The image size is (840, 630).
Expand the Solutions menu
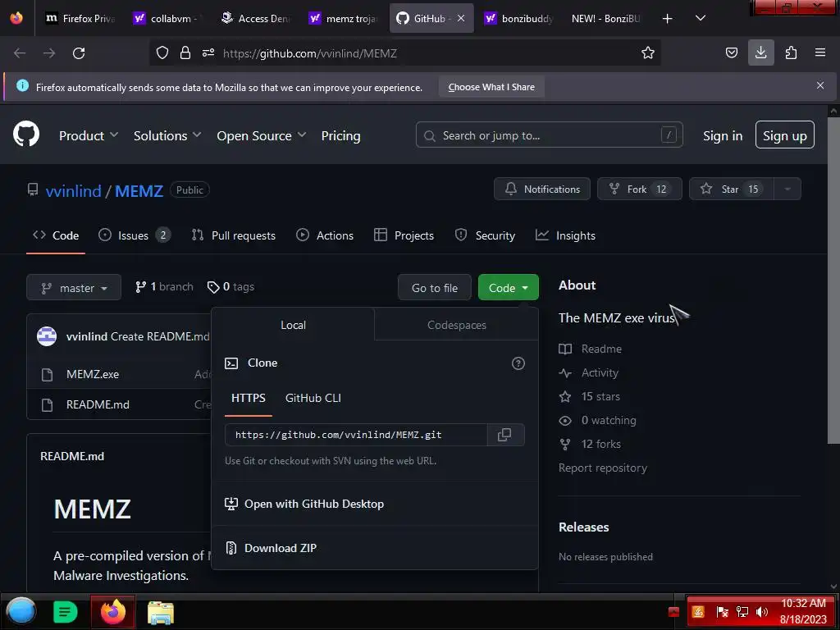pos(167,135)
